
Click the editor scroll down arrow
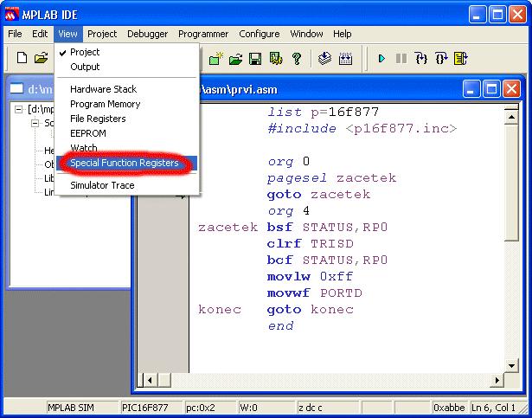tap(511, 366)
